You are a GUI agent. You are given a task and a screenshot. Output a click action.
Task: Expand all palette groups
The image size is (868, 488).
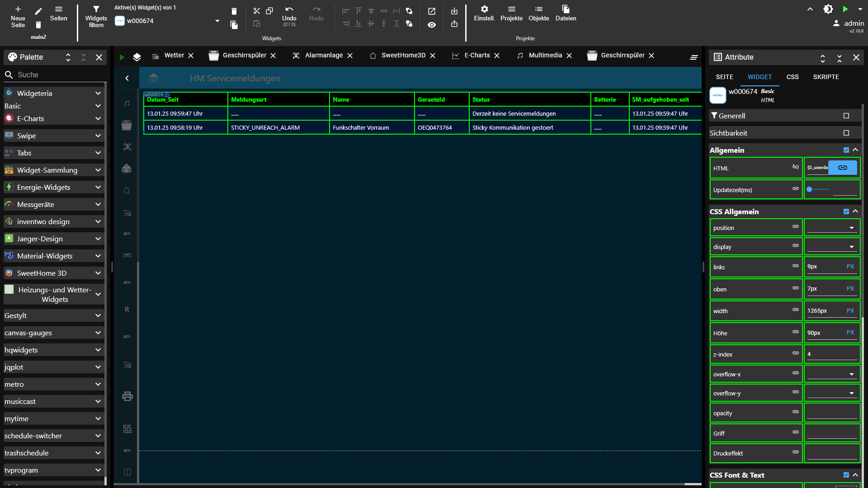coord(68,57)
